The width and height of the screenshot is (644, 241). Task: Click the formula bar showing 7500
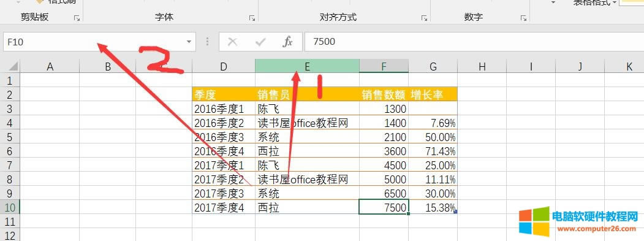[474, 42]
